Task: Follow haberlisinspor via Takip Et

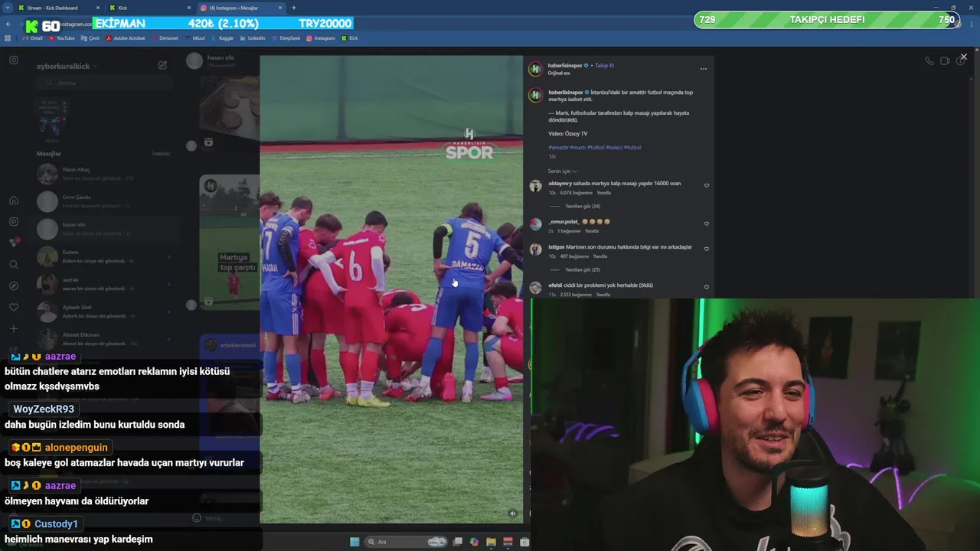Action: (x=604, y=66)
